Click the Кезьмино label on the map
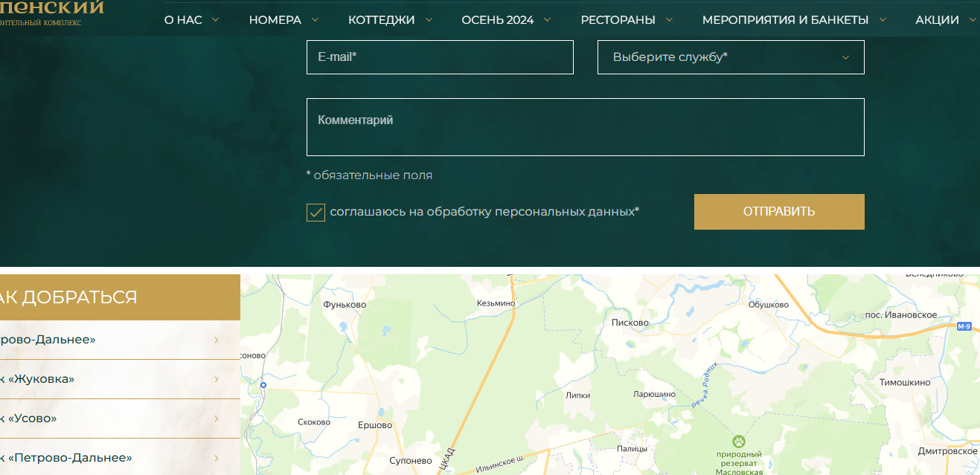The width and height of the screenshot is (980, 475). (x=496, y=303)
